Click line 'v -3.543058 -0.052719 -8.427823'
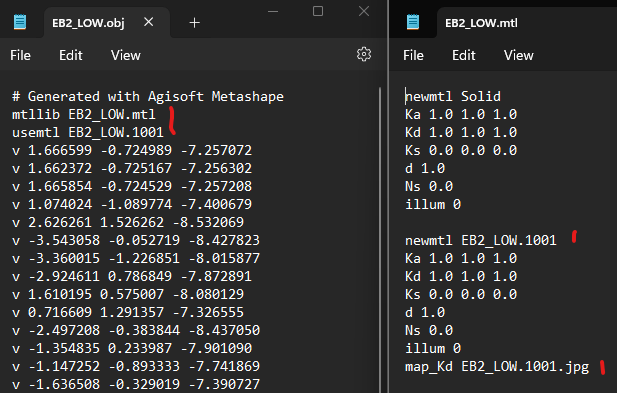The width and height of the screenshot is (617, 393). 135,240
